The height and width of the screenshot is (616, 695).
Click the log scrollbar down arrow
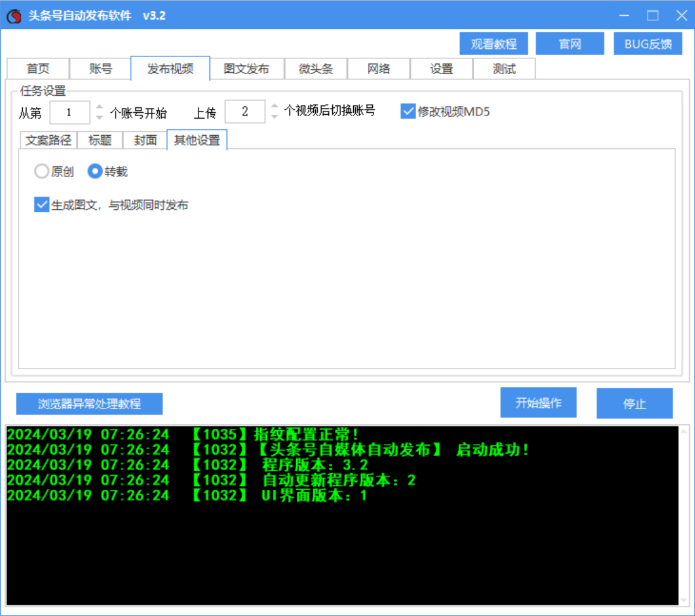point(684,601)
